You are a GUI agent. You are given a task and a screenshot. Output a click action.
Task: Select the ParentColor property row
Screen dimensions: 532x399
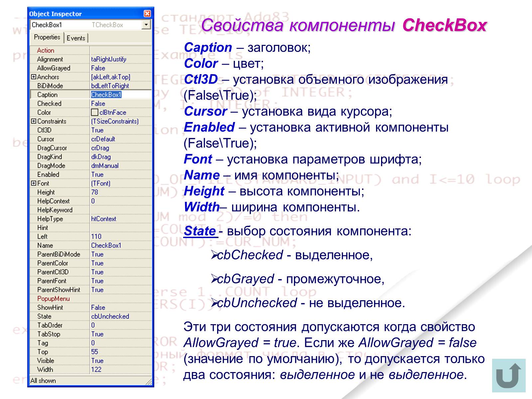(x=90, y=263)
